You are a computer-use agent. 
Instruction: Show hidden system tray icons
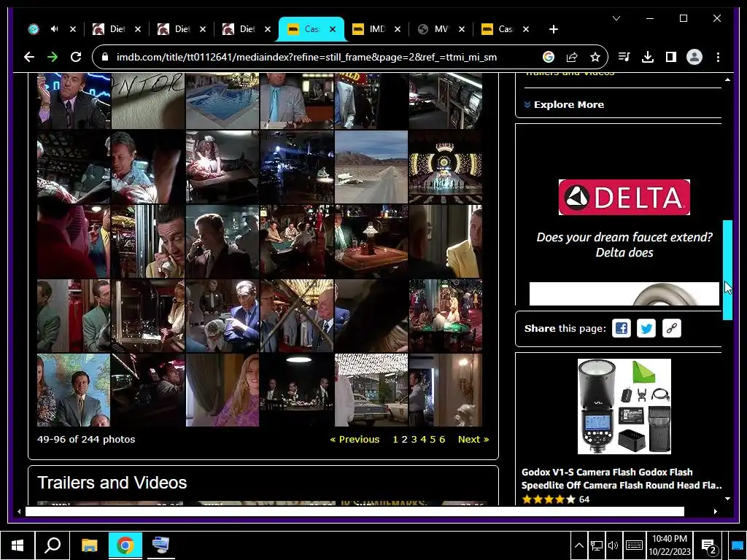pyautogui.click(x=578, y=545)
